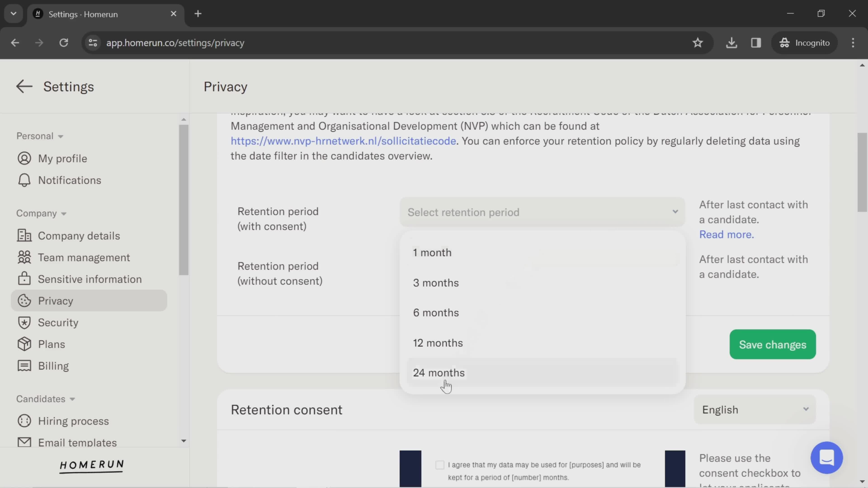Select 6 months option
Viewport: 868px width, 488px height.
(542, 313)
